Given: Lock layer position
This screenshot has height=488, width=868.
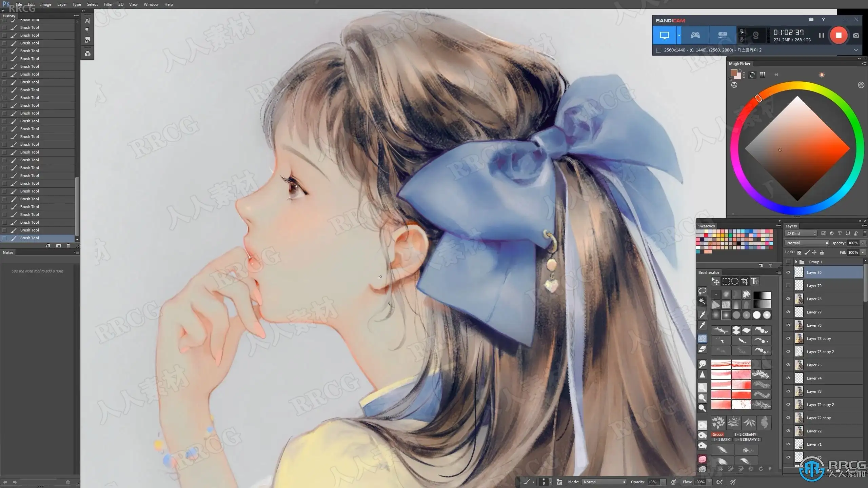Looking at the screenshot, I should pyautogui.click(x=814, y=252).
